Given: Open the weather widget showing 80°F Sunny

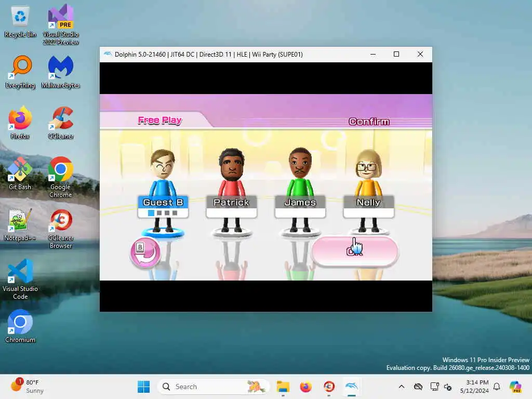Looking at the screenshot, I should (27, 387).
